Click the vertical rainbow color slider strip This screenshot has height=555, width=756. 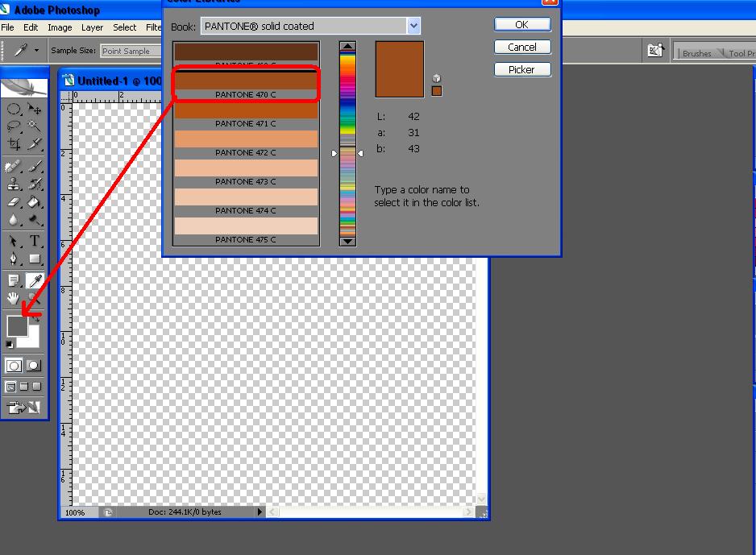[347, 144]
